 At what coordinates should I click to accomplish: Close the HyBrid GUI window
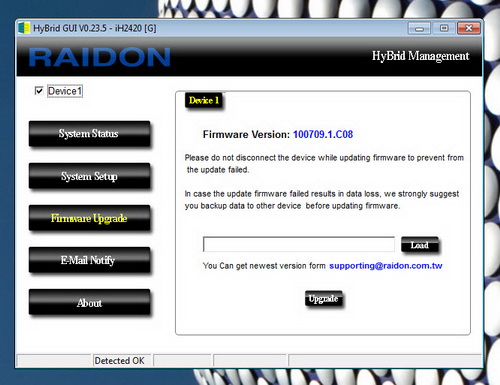coord(469,28)
